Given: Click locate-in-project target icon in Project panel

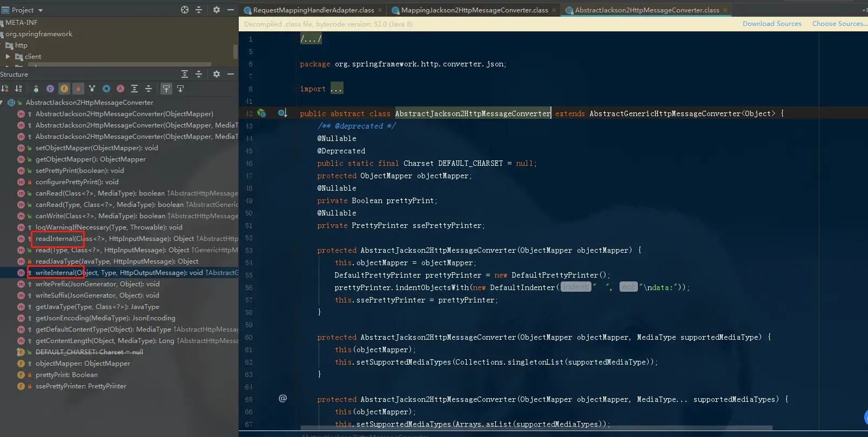Looking at the screenshot, I should [185, 10].
